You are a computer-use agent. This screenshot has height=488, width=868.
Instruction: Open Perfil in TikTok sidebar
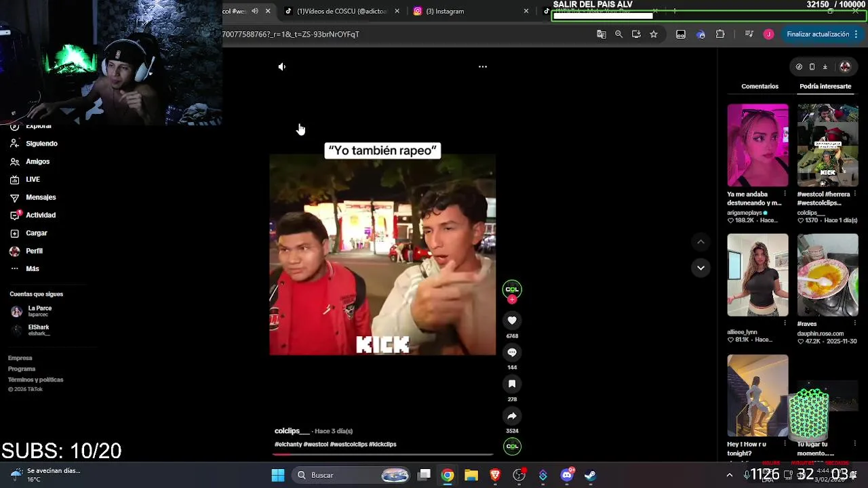(26, 251)
